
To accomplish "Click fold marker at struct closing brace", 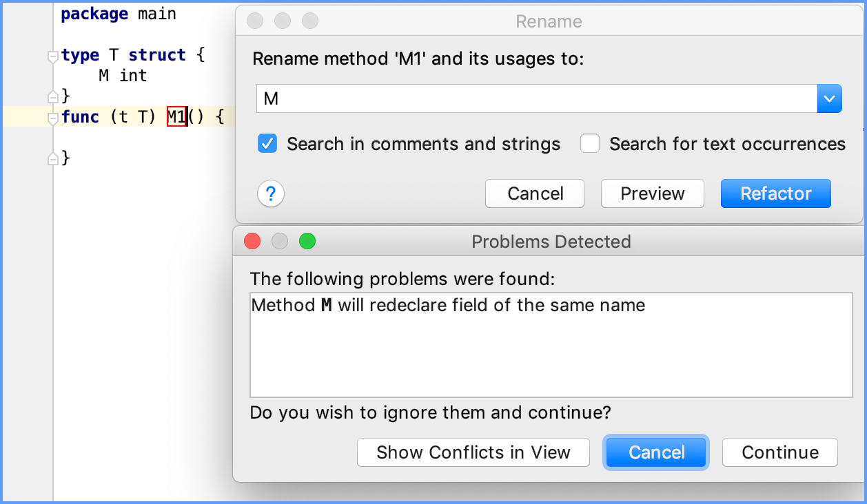I will [52, 95].
